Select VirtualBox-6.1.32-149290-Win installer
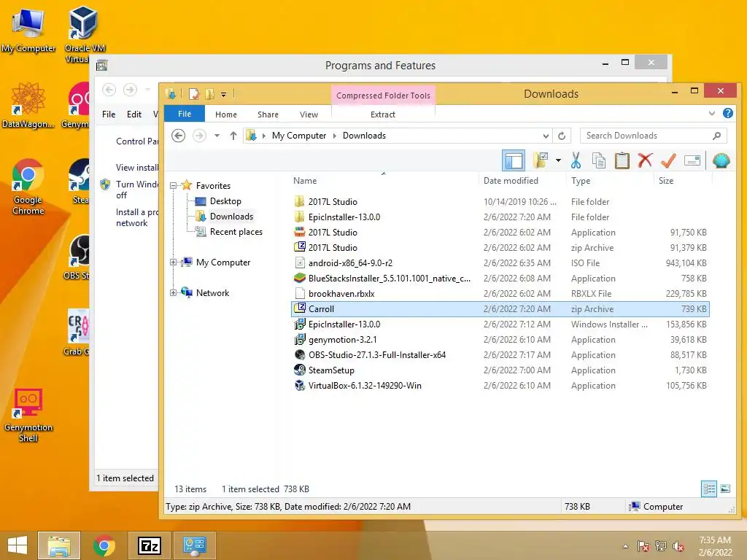 pyautogui.click(x=500, y=386)
